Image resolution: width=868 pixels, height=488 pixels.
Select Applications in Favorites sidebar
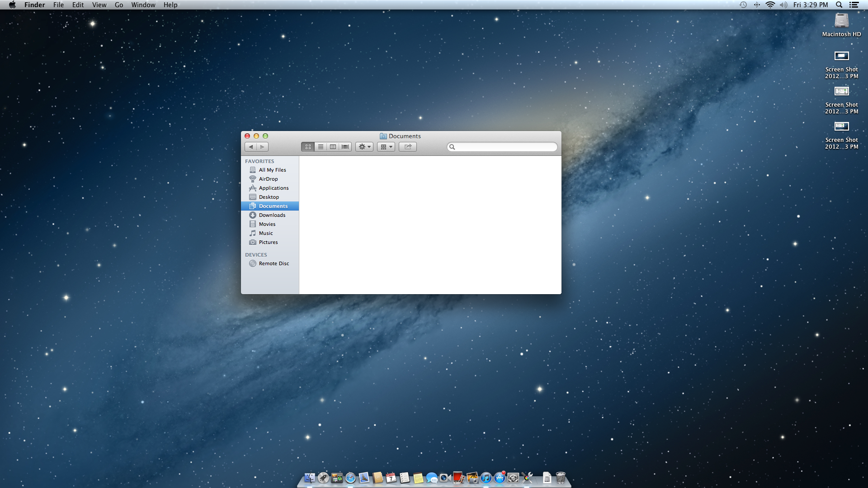273,188
